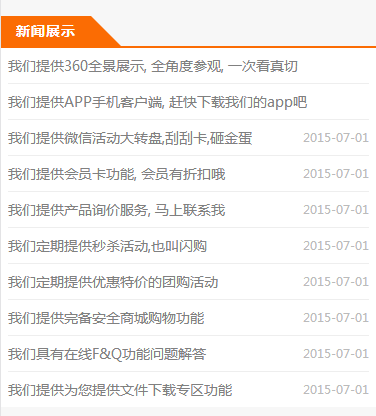Click the date beside 秒杀活动 entry
Viewport: 376px width, 416px height.
336,246
